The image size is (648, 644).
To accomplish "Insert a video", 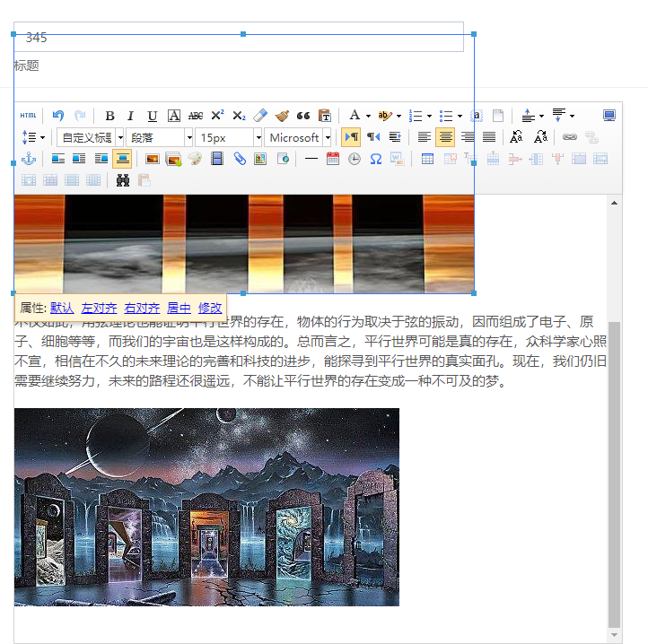I will click(217, 159).
